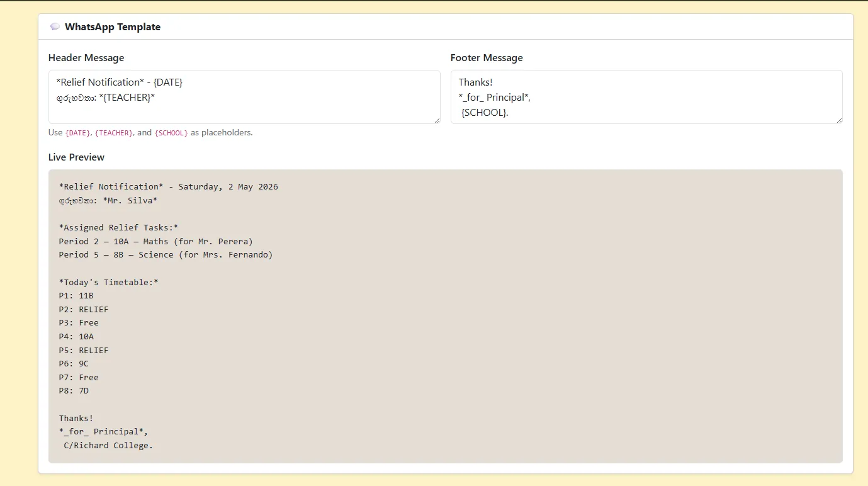Screen dimensions: 868x486
Task: Click the "P8: 7D" timetable row
Action: [x=74, y=391]
